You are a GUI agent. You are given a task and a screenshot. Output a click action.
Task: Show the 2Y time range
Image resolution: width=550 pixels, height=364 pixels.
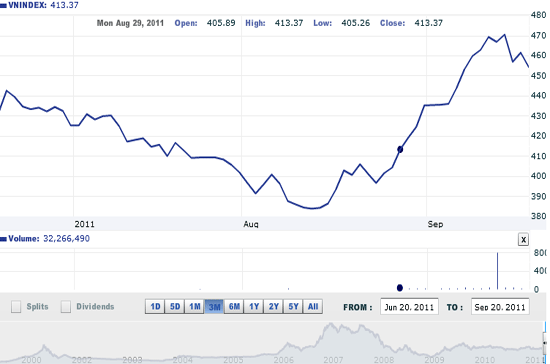[x=273, y=306]
